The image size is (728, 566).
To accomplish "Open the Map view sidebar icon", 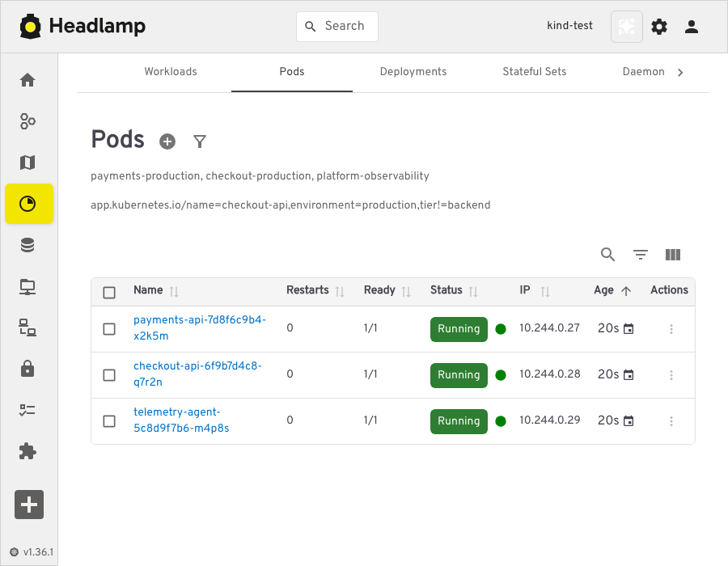I will coord(28,163).
